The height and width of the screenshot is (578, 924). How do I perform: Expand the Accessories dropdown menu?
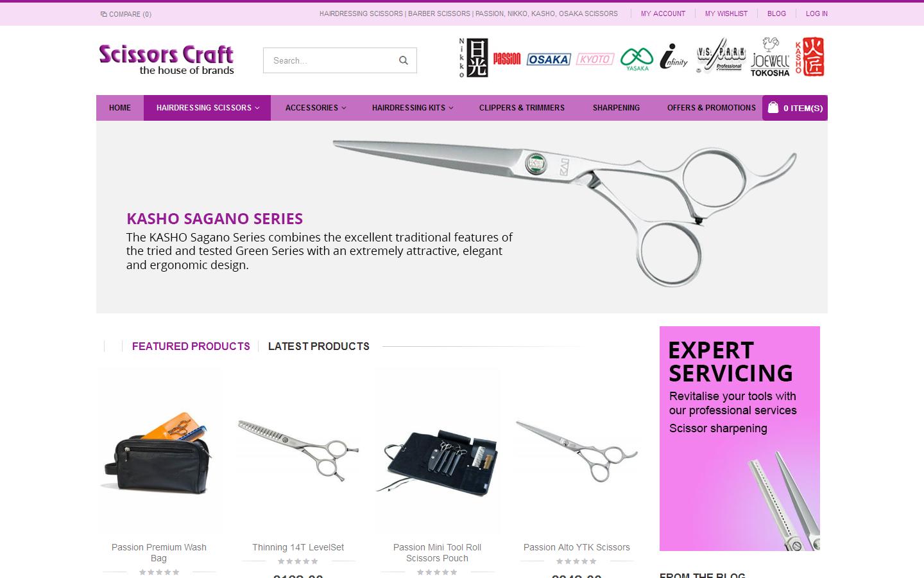coord(316,108)
